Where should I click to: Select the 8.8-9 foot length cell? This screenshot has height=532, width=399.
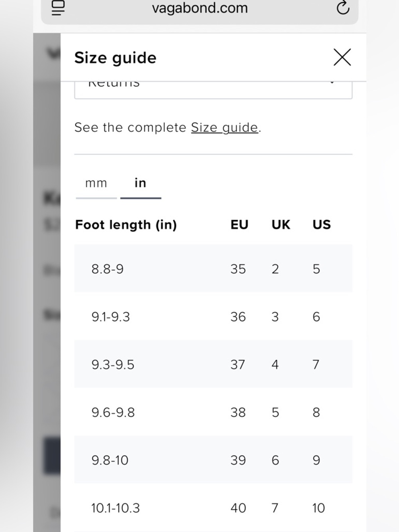[107, 269]
